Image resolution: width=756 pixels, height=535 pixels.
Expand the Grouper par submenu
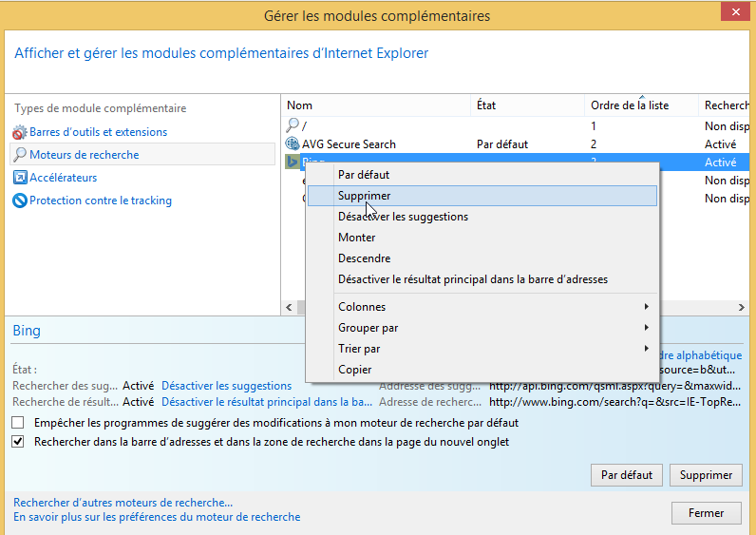point(482,328)
